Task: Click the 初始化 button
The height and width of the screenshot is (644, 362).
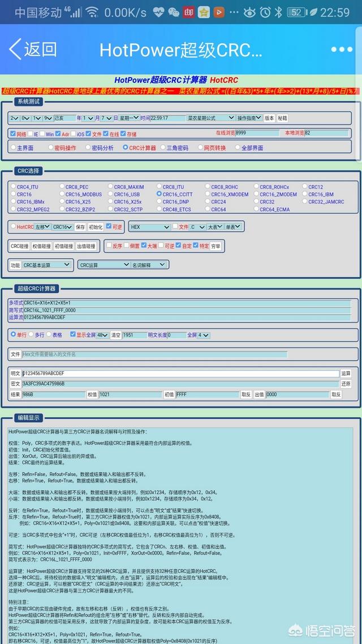Action: tap(96, 227)
